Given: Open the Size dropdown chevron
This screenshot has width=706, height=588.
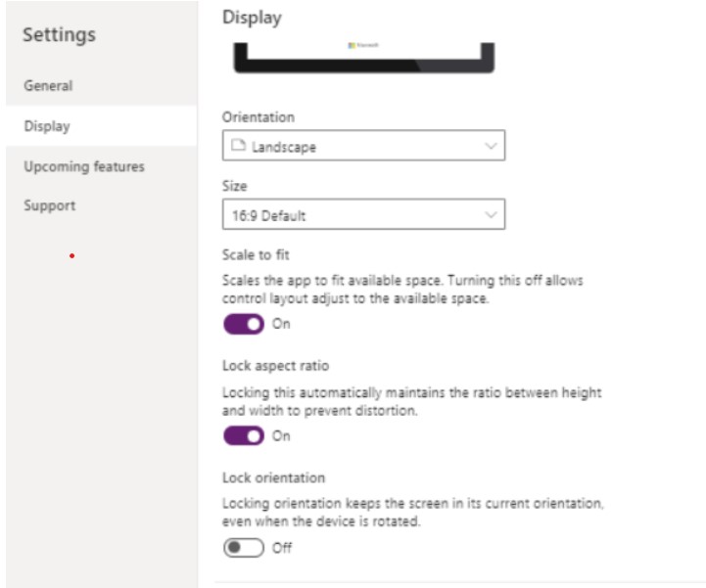Looking at the screenshot, I should [x=491, y=215].
